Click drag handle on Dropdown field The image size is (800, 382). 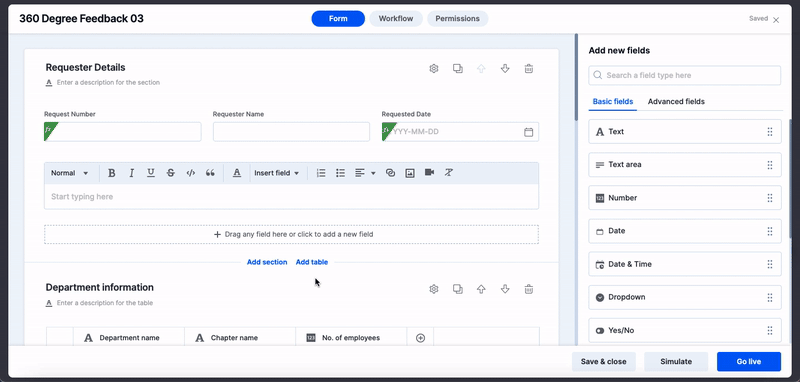coord(770,297)
